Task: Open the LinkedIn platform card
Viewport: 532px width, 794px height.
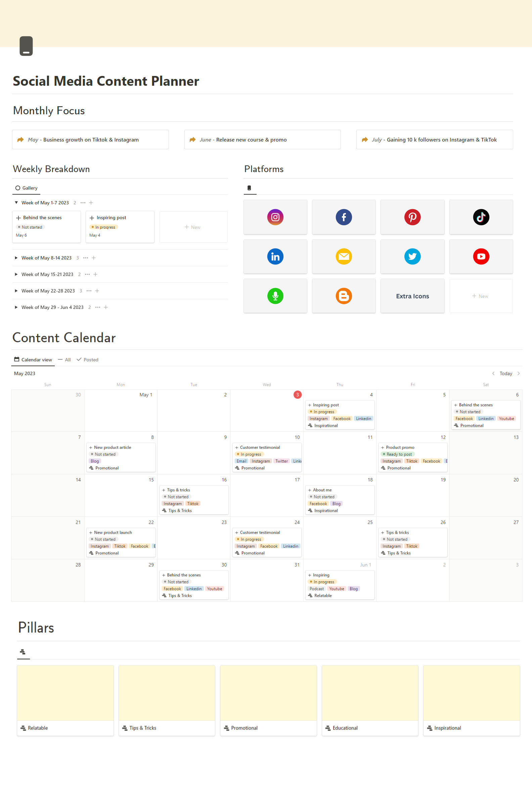Action: 275,256
